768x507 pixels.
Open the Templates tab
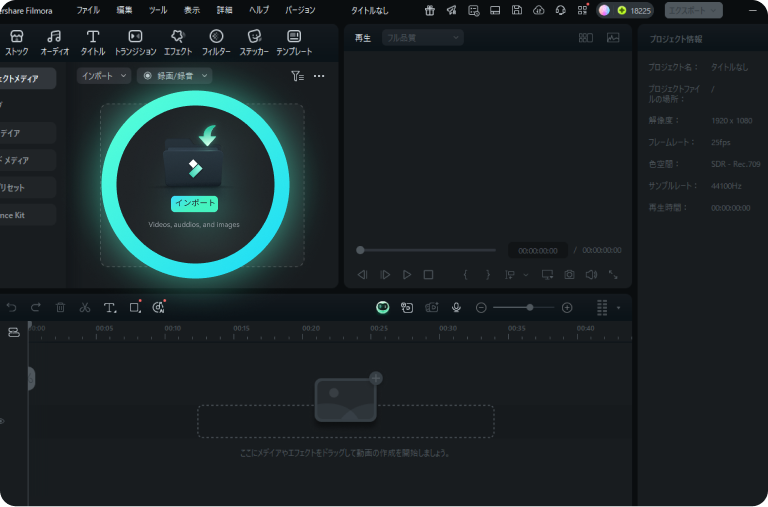(294, 42)
